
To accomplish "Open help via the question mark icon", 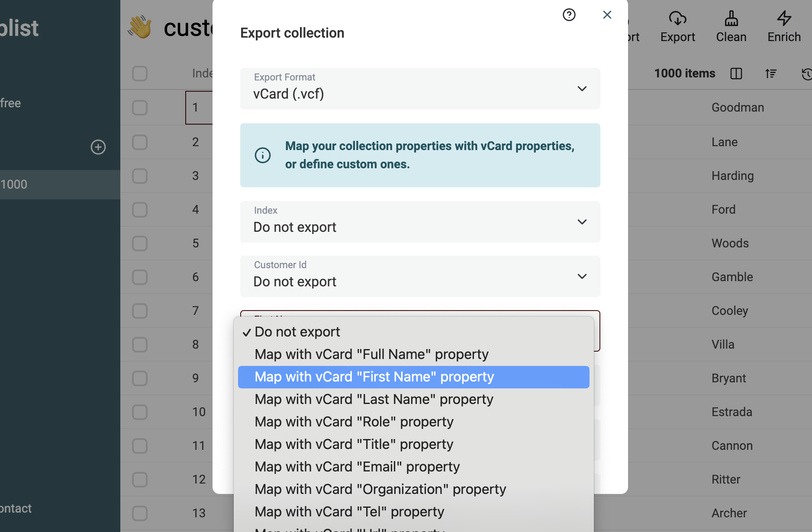I will [569, 15].
